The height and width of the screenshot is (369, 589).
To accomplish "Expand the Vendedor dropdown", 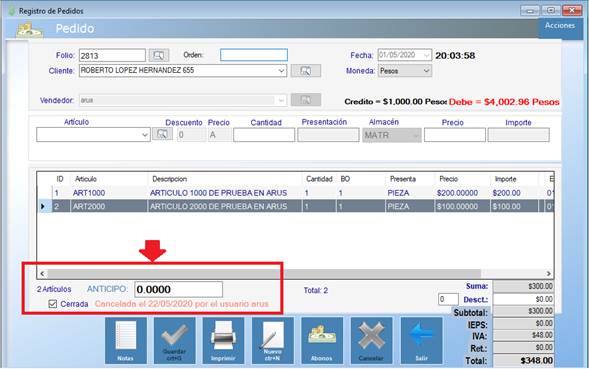I will tap(281, 100).
